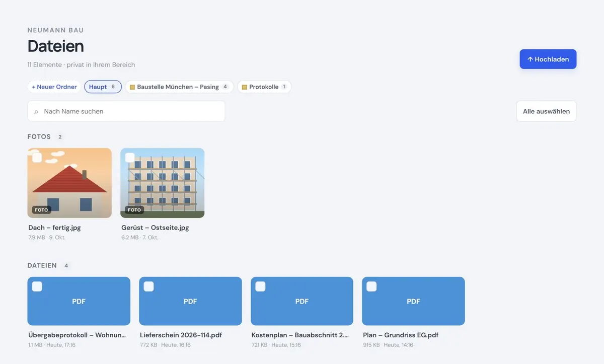Tick checkbox on Lieferschein 2026-114.pdf
The image size is (604, 364).
pyautogui.click(x=148, y=286)
